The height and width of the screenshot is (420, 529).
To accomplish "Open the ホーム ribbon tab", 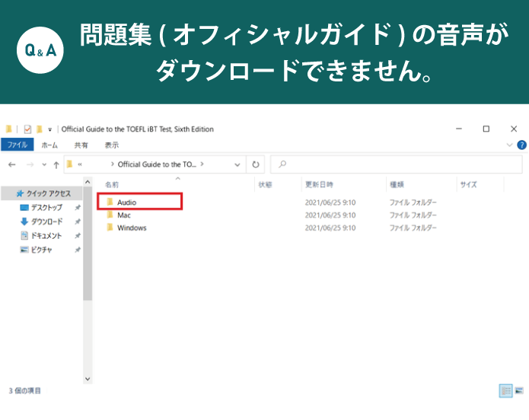I will pyautogui.click(x=49, y=145).
